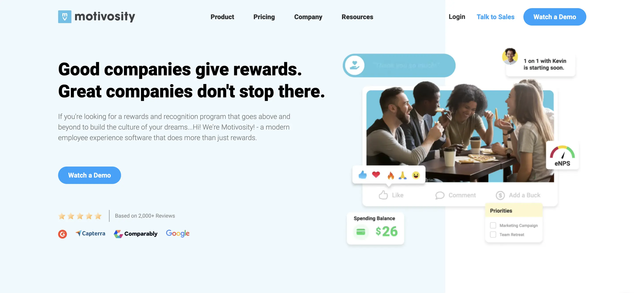The image size is (644, 293).
Task: Expand the Resources navigation menu
Action: 357,17
